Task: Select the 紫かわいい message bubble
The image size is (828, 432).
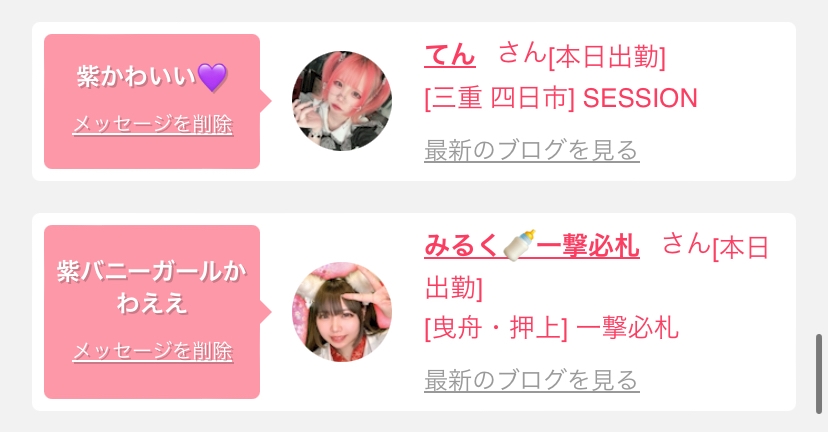Action: point(152,101)
